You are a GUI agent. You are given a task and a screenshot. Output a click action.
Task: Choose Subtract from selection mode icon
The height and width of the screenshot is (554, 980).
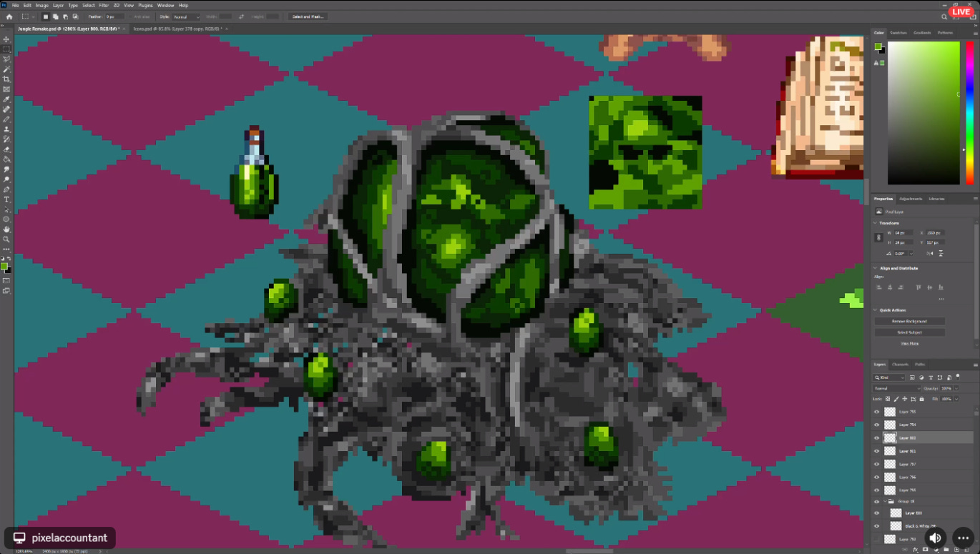click(x=65, y=16)
